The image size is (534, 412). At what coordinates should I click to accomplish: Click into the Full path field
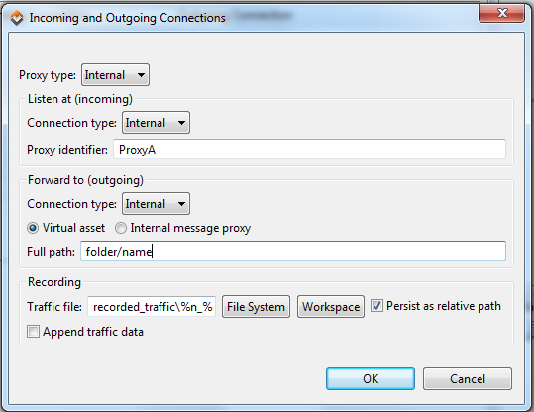293,251
